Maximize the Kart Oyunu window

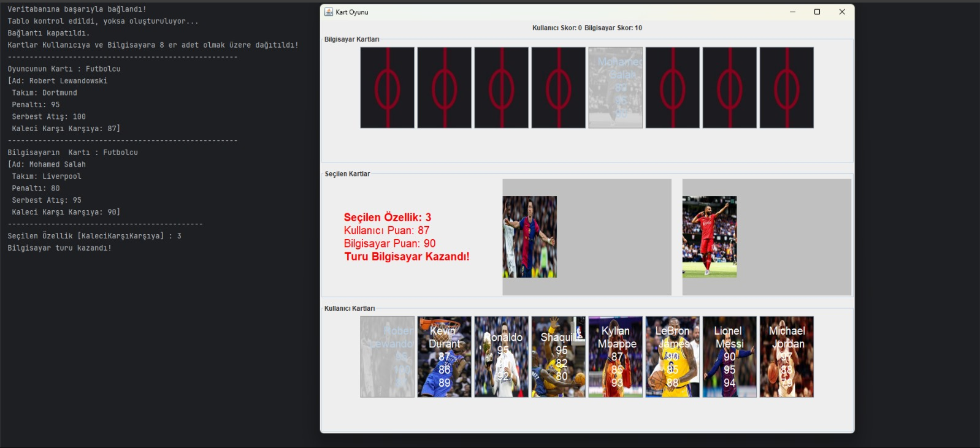(817, 12)
